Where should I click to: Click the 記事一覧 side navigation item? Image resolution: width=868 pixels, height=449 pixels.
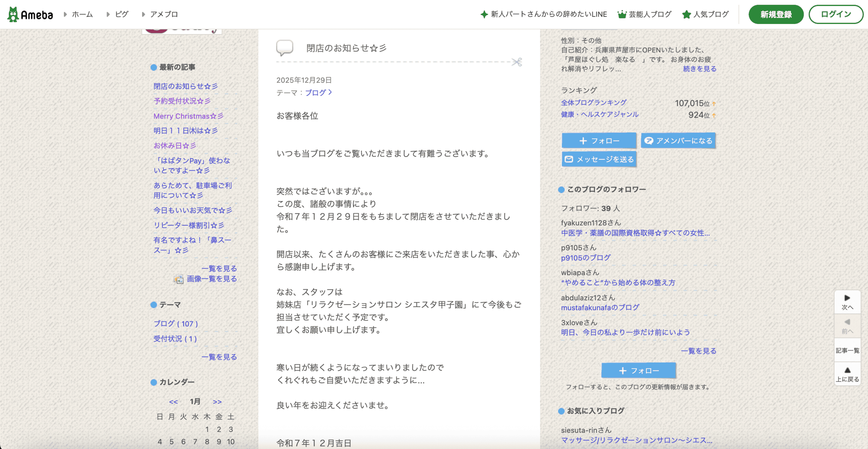[847, 351]
